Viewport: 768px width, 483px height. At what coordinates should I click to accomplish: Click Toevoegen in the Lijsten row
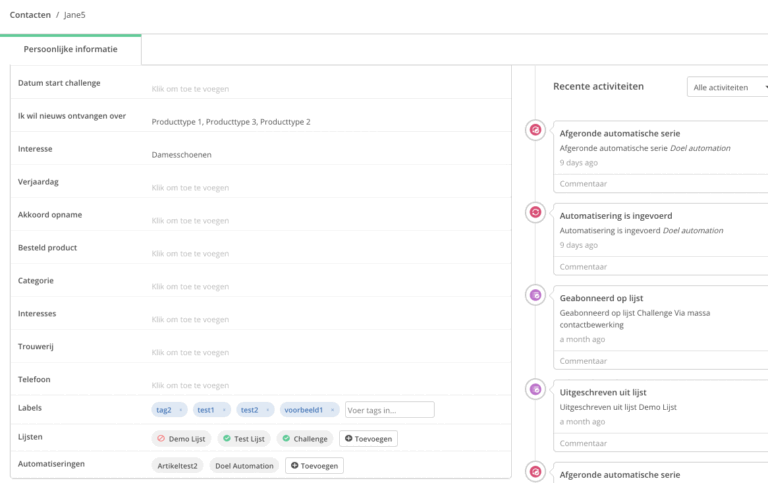tap(368, 438)
